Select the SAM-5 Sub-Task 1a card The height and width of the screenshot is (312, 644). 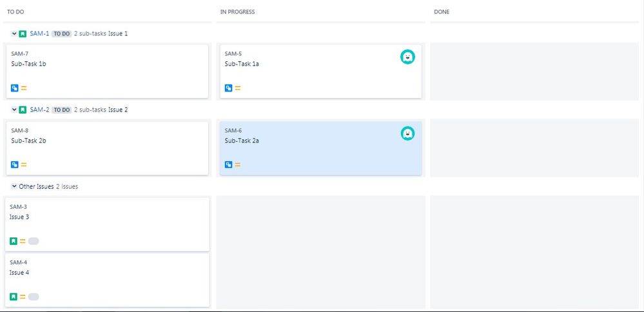321,72
